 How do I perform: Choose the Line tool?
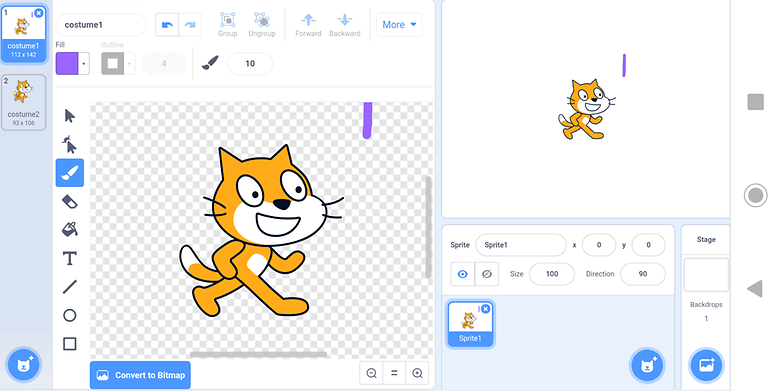pyautogui.click(x=70, y=287)
